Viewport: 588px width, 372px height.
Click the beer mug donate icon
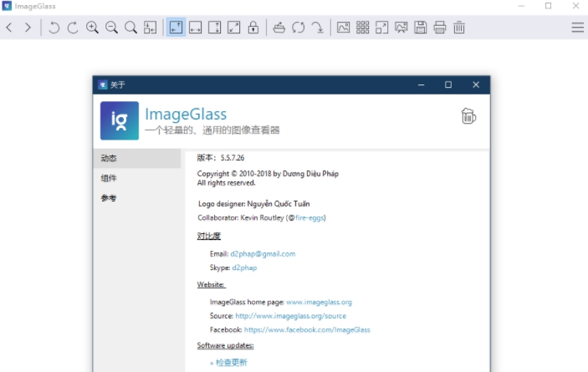tap(468, 115)
